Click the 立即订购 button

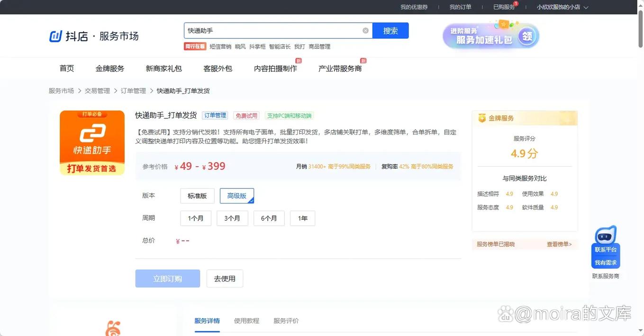(168, 279)
